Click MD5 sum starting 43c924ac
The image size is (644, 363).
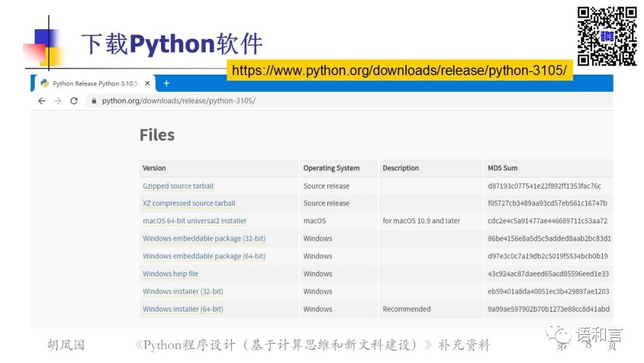tap(549, 274)
